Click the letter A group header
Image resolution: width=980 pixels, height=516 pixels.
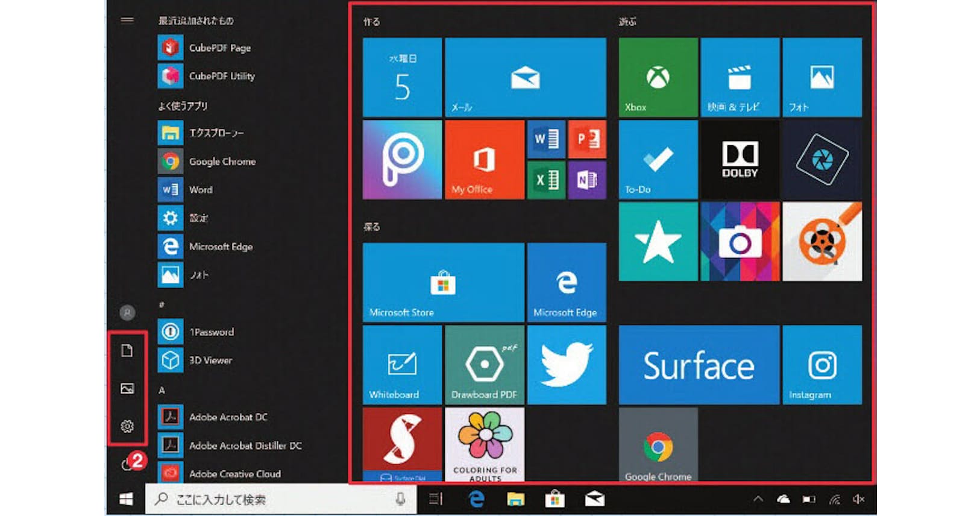(162, 390)
